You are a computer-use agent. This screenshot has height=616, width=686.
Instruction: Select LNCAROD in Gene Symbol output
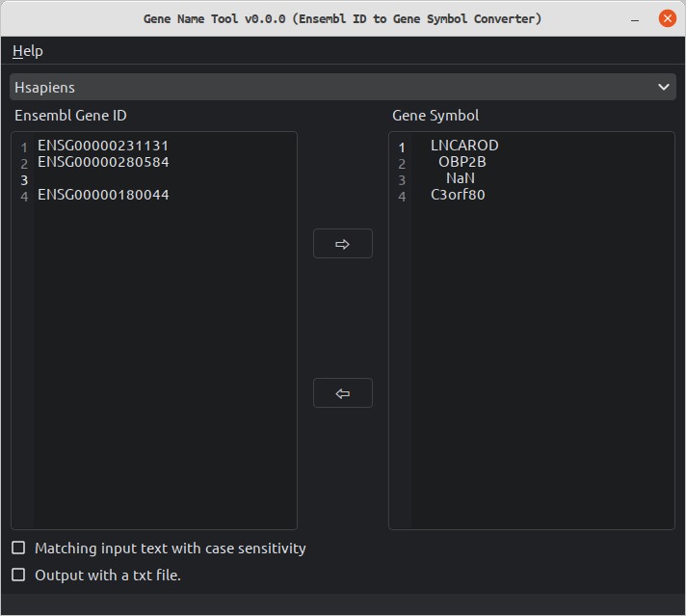coord(464,146)
